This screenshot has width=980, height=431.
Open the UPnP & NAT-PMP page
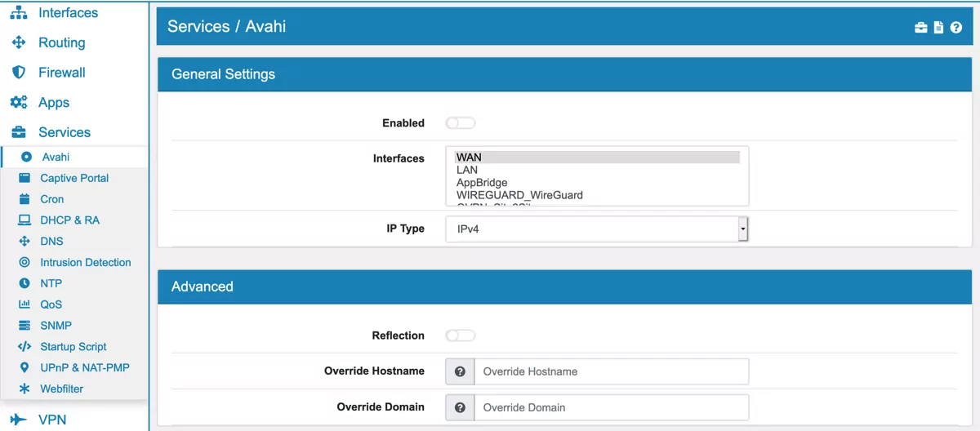coord(84,368)
